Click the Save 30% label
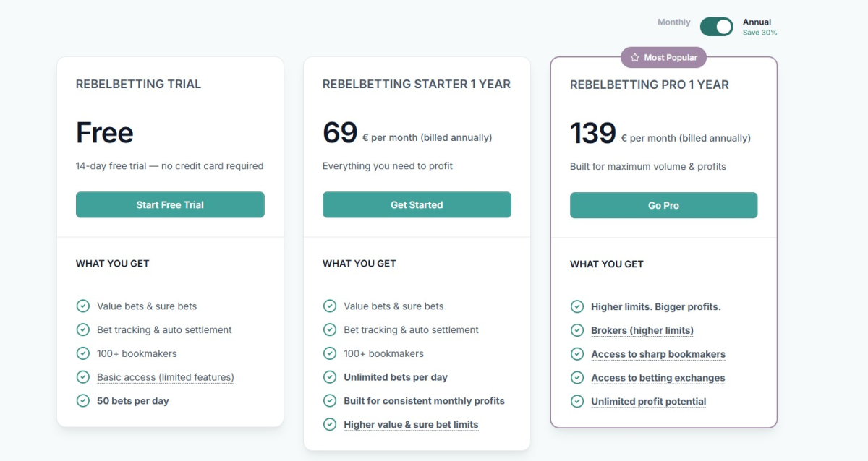 [760, 33]
